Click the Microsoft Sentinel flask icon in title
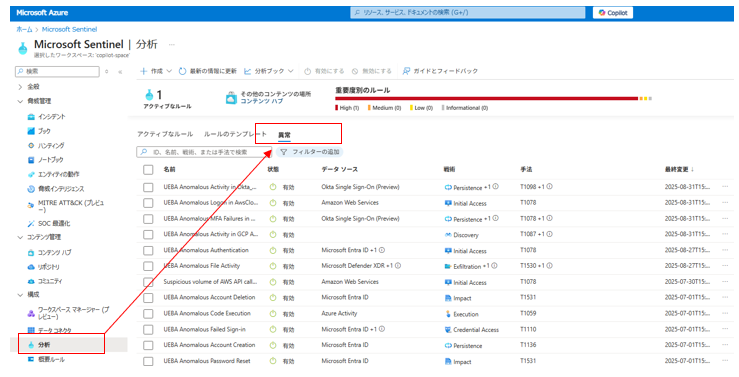The width and height of the screenshot is (739, 377). click(x=23, y=48)
